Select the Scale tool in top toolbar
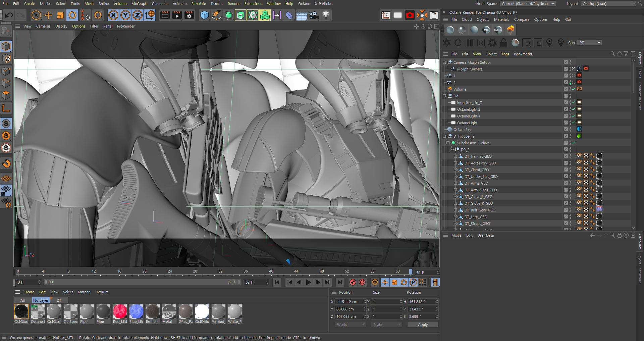The height and width of the screenshot is (341, 644). (60, 15)
